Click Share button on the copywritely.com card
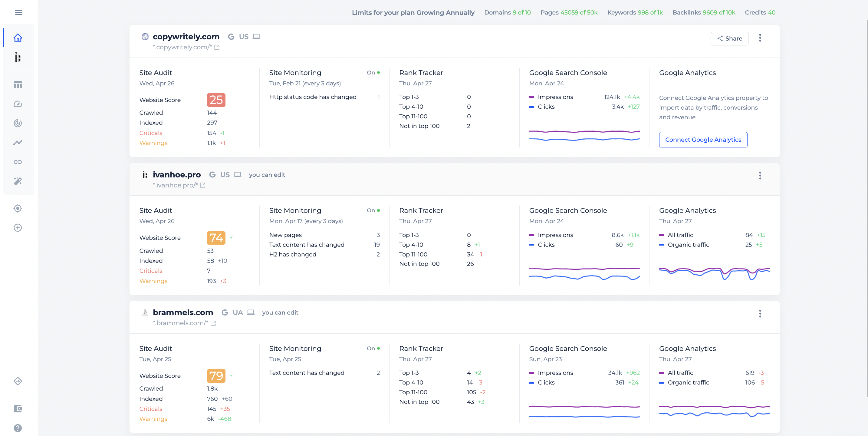868x436 pixels. point(729,38)
